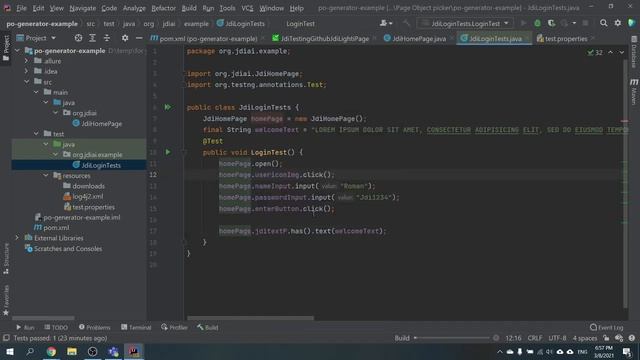Image resolution: width=640 pixels, height=360 pixels.
Task: Open IDE settings gear in main toolbar
Action: pyautogui.click(x=618, y=23)
